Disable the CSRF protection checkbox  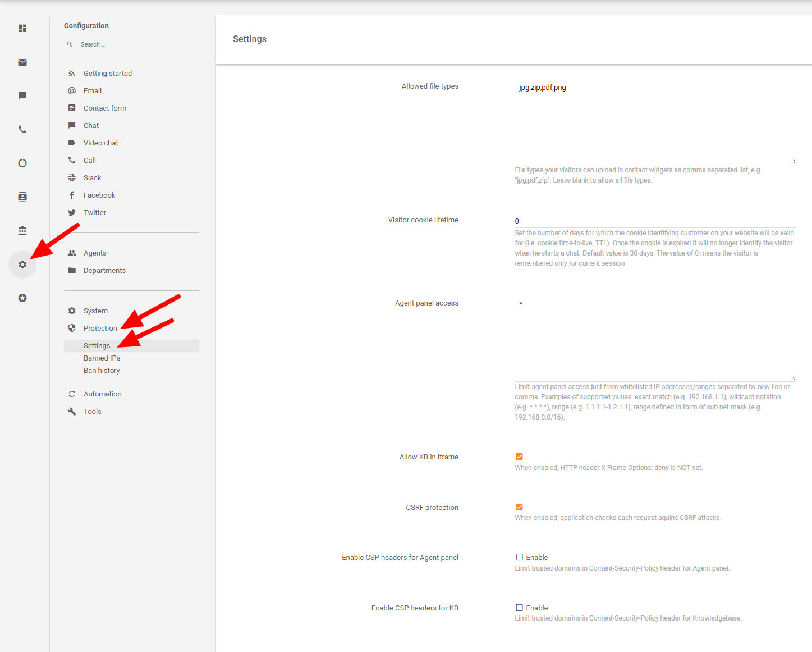pos(519,507)
